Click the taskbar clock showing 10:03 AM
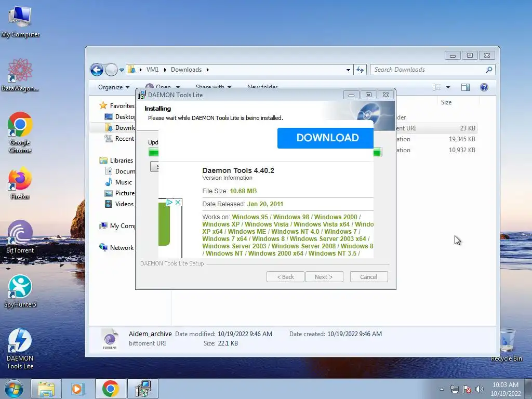 coord(505,389)
